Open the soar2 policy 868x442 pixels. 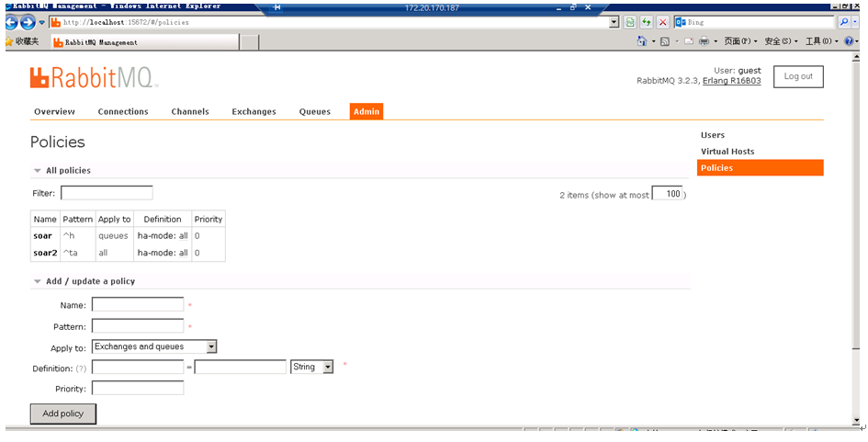[45, 253]
